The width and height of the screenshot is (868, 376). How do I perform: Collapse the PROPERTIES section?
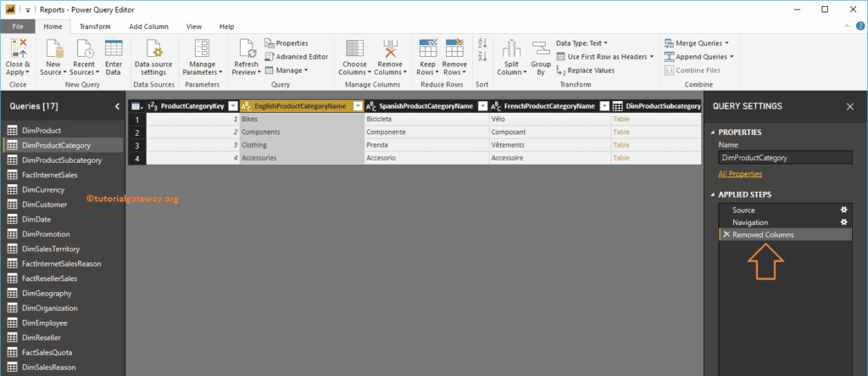(x=713, y=132)
